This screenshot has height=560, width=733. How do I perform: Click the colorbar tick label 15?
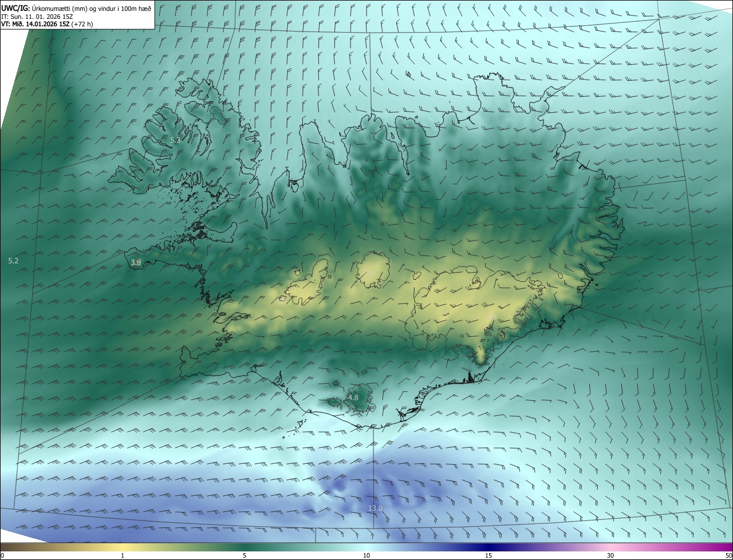(x=488, y=555)
